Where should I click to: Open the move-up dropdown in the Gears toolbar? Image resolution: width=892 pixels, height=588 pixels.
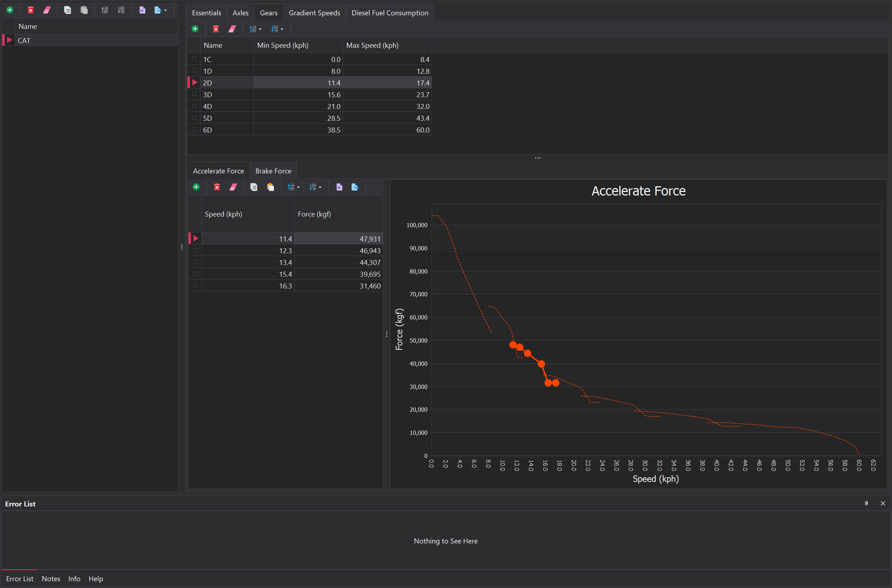(x=260, y=29)
